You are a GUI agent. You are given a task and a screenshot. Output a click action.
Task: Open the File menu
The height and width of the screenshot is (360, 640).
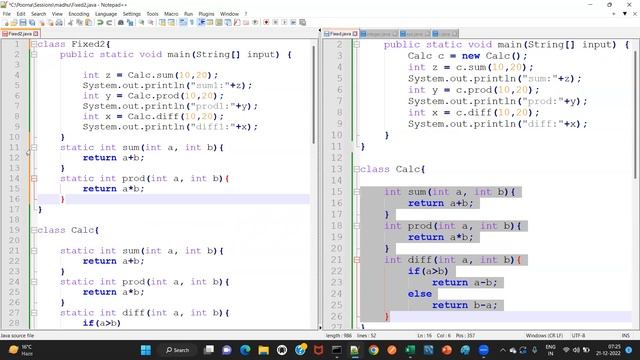coord(7,14)
